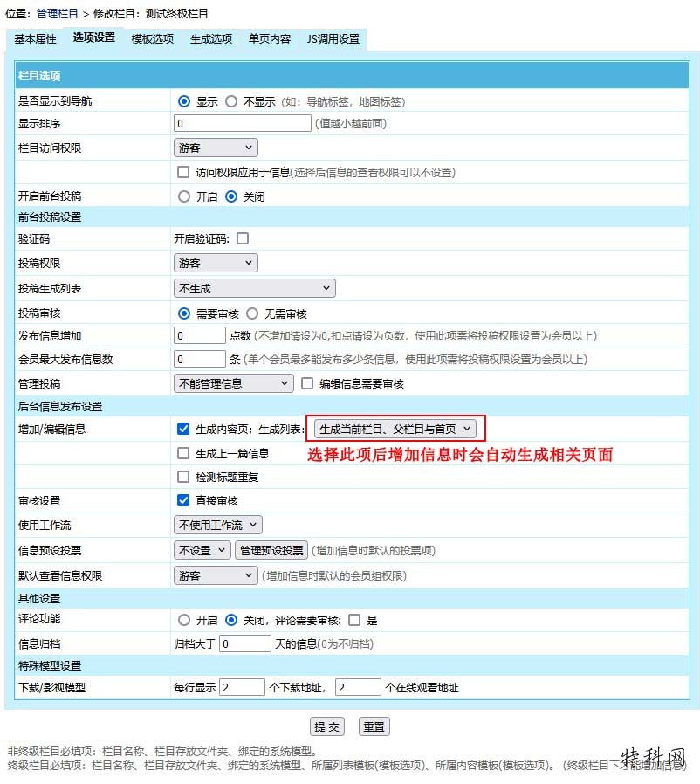Select 开启 for 开启前台投稿

(184, 196)
